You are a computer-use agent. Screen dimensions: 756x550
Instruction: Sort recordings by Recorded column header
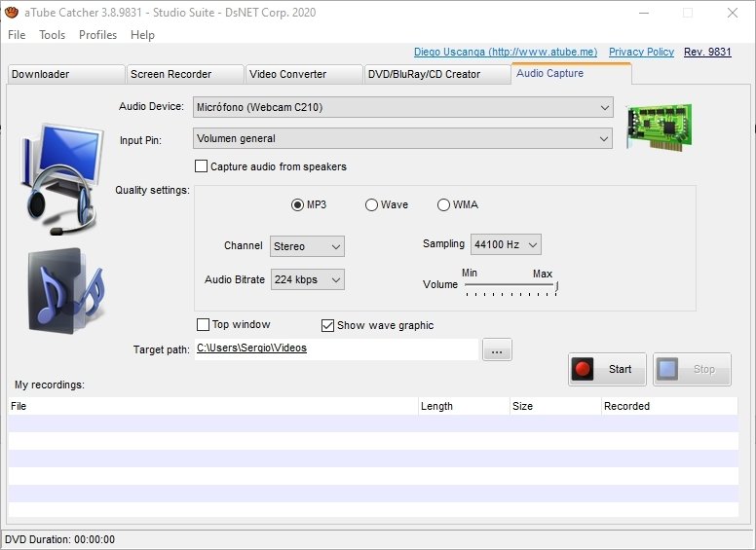(x=669, y=406)
